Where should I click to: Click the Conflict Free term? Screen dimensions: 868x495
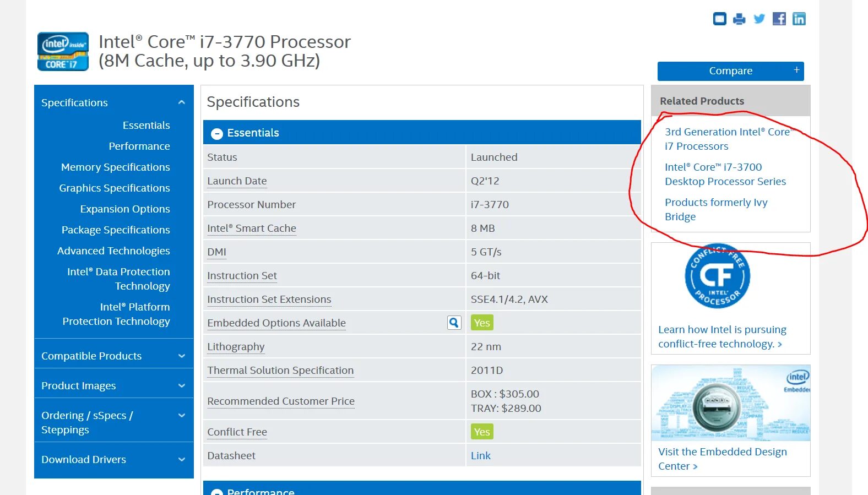tap(237, 432)
